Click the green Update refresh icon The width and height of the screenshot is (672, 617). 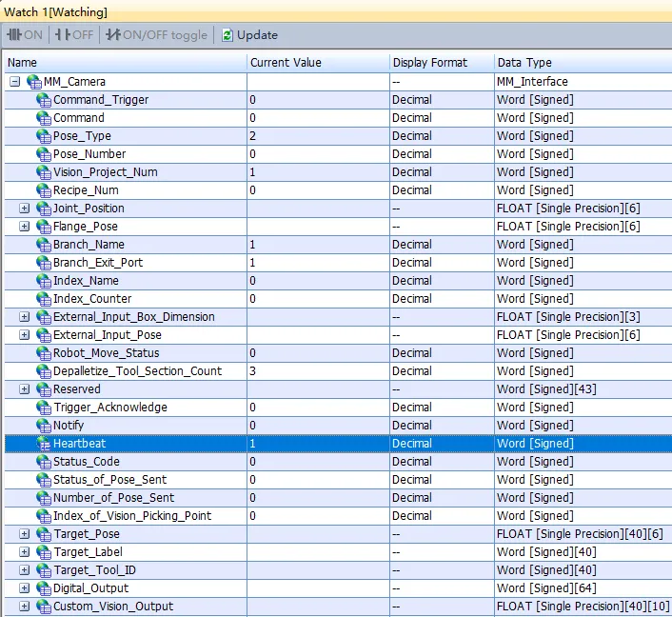(x=227, y=35)
